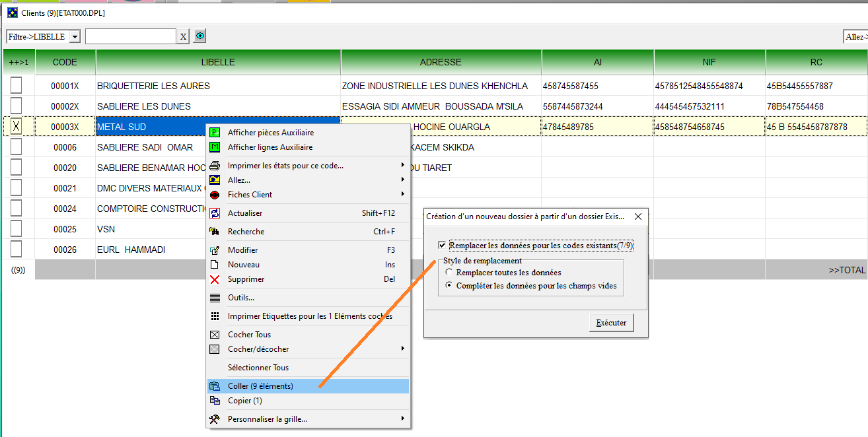
Task: Click the eye icon beside the filter box
Action: pyautogui.click(x=199, y=36)
